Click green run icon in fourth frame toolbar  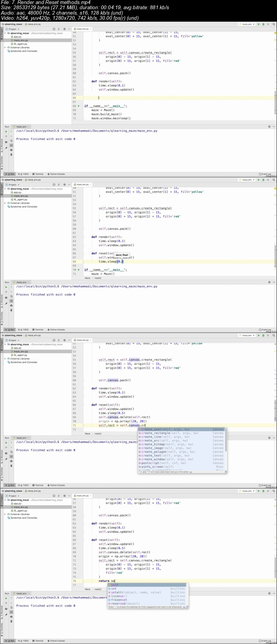point(259,491)
